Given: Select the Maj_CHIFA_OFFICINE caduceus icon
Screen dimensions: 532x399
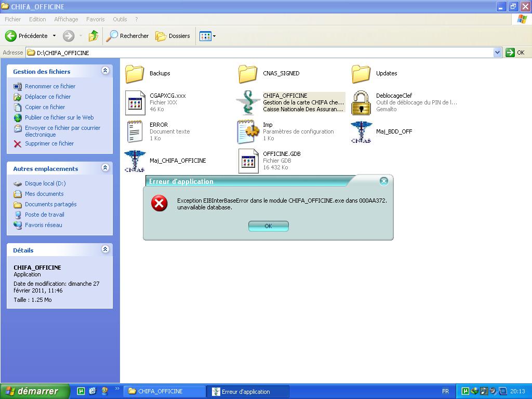Looking at the screenshot, I should (135, 161).
